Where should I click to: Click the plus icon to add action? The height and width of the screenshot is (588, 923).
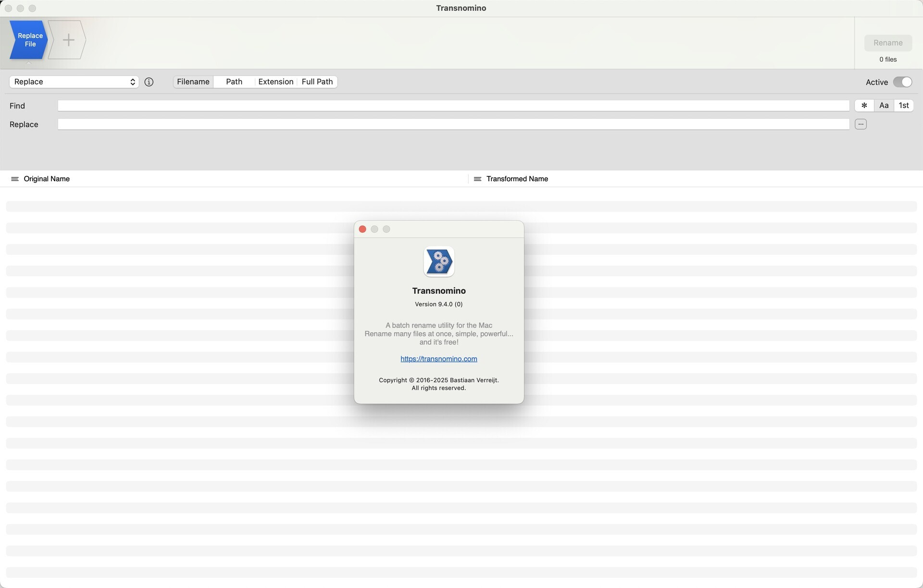(68, 40)
